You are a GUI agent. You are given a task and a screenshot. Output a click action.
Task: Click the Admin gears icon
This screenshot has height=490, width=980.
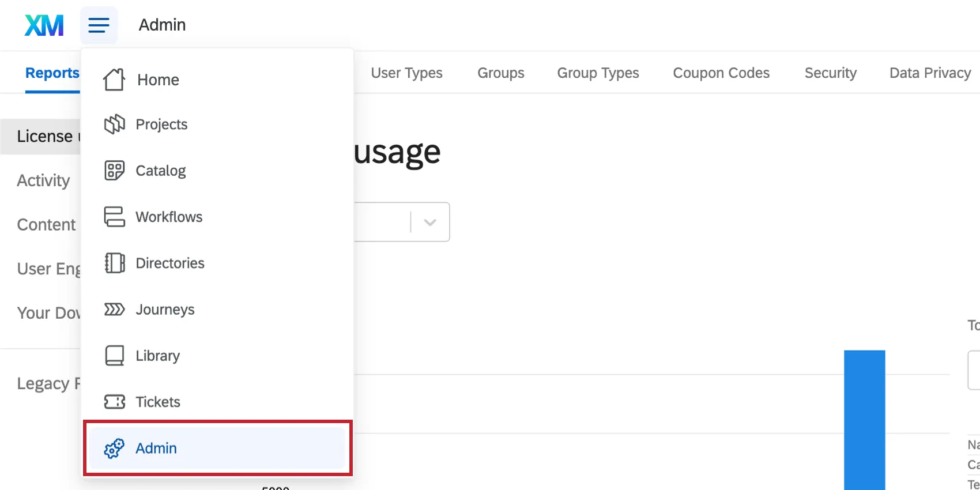pyautogui.click(x=114, y=448)
